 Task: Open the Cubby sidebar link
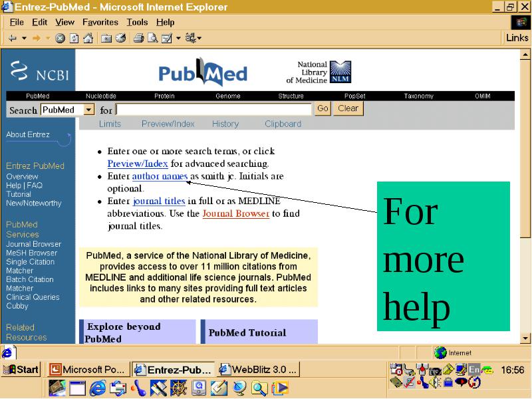point(17,306)
